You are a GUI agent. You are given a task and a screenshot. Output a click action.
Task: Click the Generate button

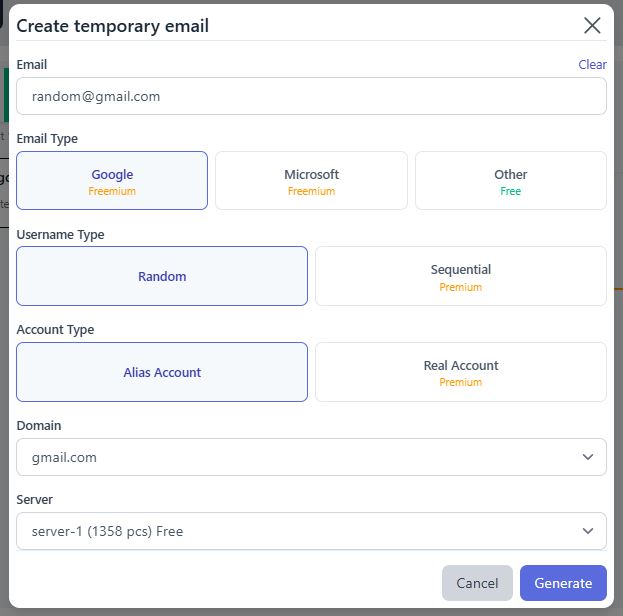point(563,583)
